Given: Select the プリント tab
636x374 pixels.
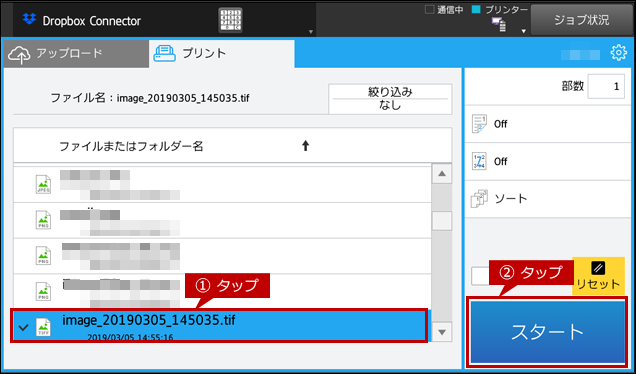Looking at the screenshot, I should tap(221, 54).
